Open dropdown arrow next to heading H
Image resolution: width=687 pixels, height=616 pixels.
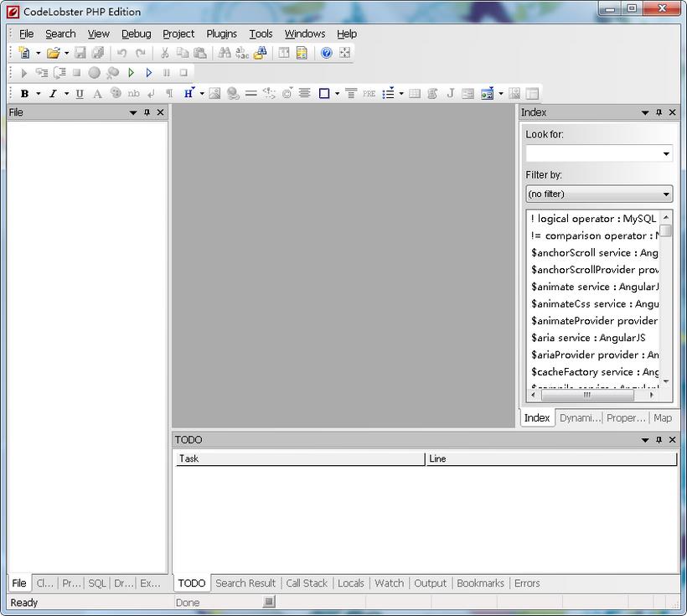tap(202, 93)
